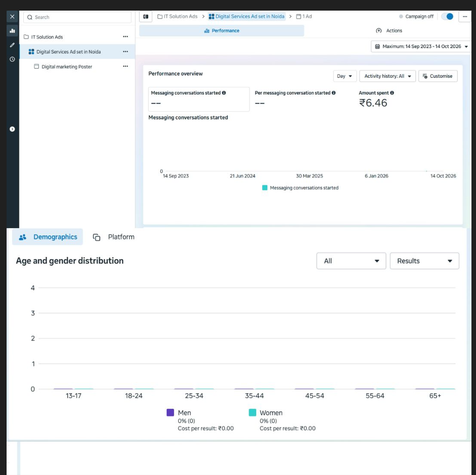The height and width of the screenshot is (475, 476).
Task: Open the clock history icon in sidebar
Action: (x=12, y=59)
